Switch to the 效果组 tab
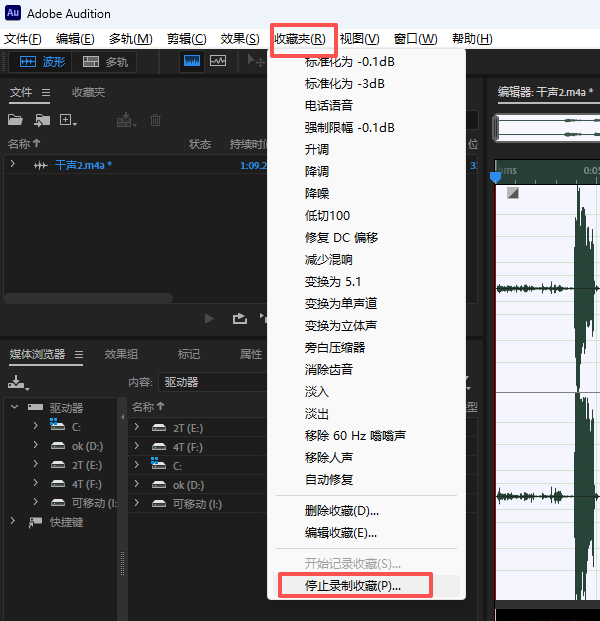The width and height of the screenshot is (600, 621). coord(121,354)
